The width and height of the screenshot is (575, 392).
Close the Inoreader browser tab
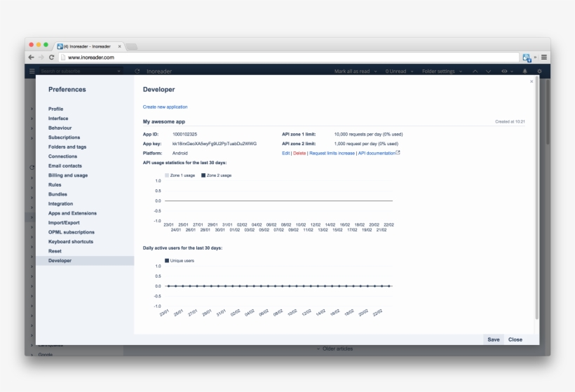click(119, 46)
